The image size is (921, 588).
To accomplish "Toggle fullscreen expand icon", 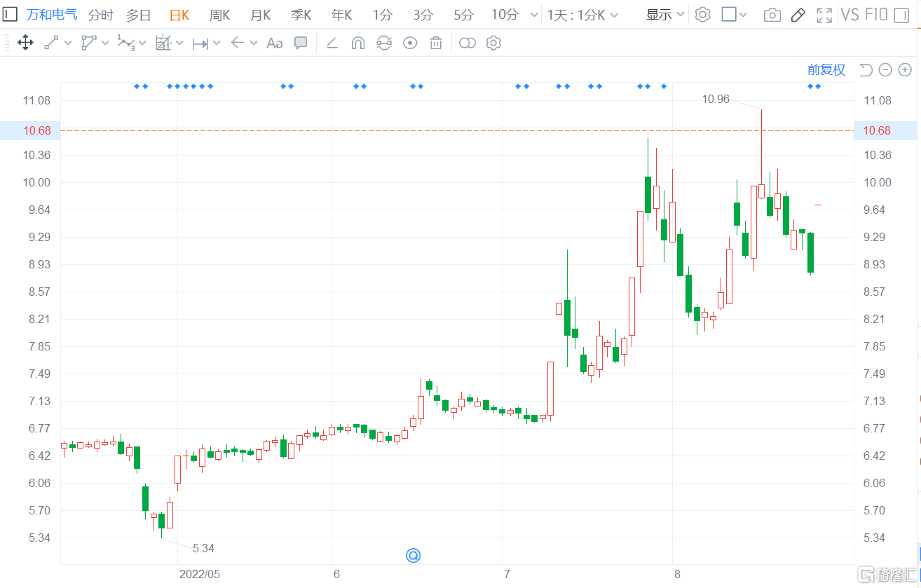I will tap(824, 15).
